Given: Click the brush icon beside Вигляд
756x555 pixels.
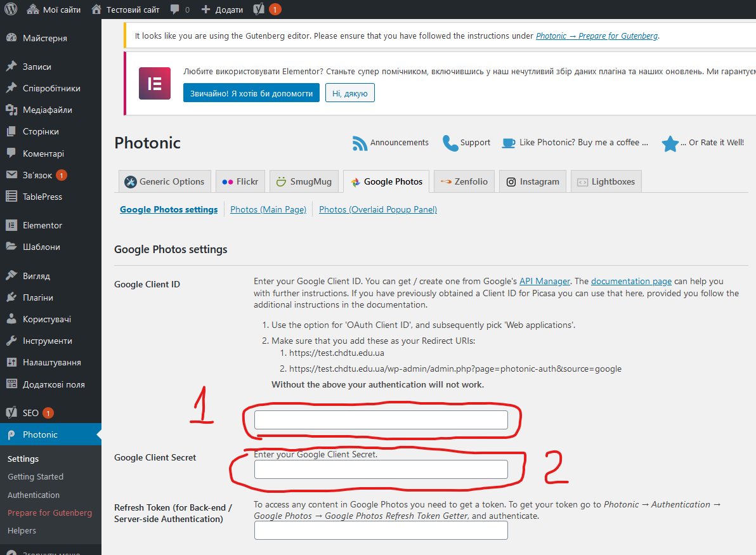Looking at the screenshot, I should pyautogui.click(x=11, y=276).
